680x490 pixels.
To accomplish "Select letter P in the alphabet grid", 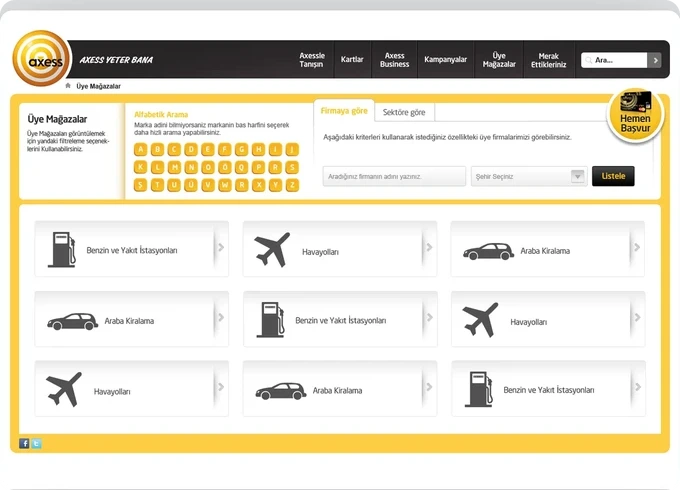I will (x=258, y=167).
